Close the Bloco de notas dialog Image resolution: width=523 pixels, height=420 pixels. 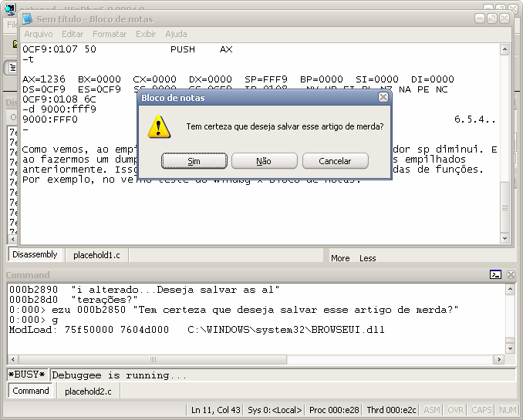(383, 98)
